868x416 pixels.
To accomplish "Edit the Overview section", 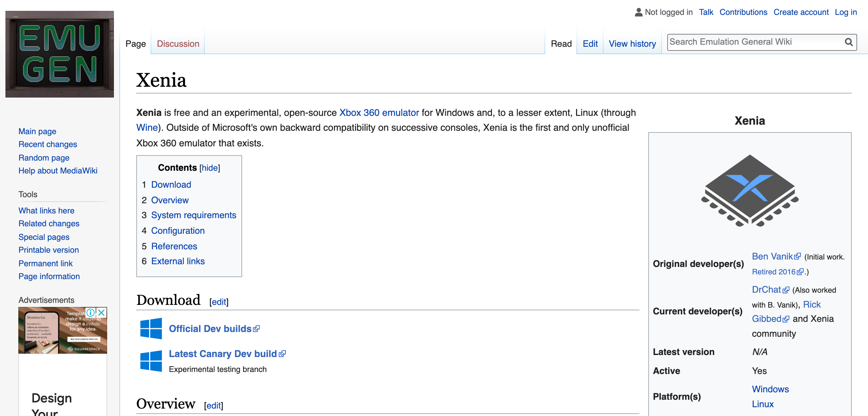I will coord(214,405).
